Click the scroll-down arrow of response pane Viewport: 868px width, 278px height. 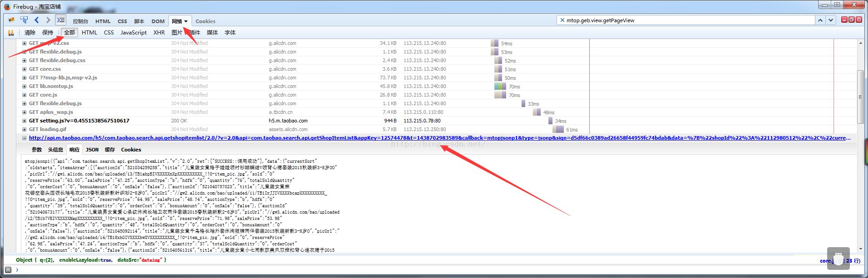(860, 249)
